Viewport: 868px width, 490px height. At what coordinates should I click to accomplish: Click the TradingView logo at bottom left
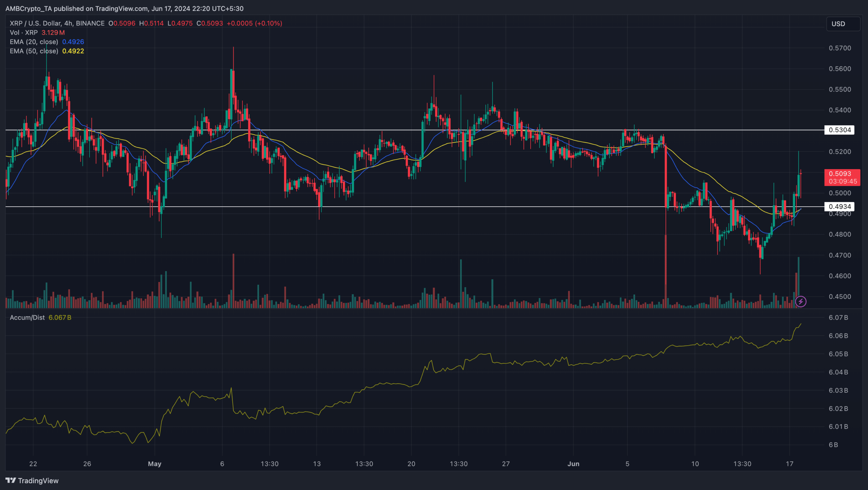coord(32,481)
